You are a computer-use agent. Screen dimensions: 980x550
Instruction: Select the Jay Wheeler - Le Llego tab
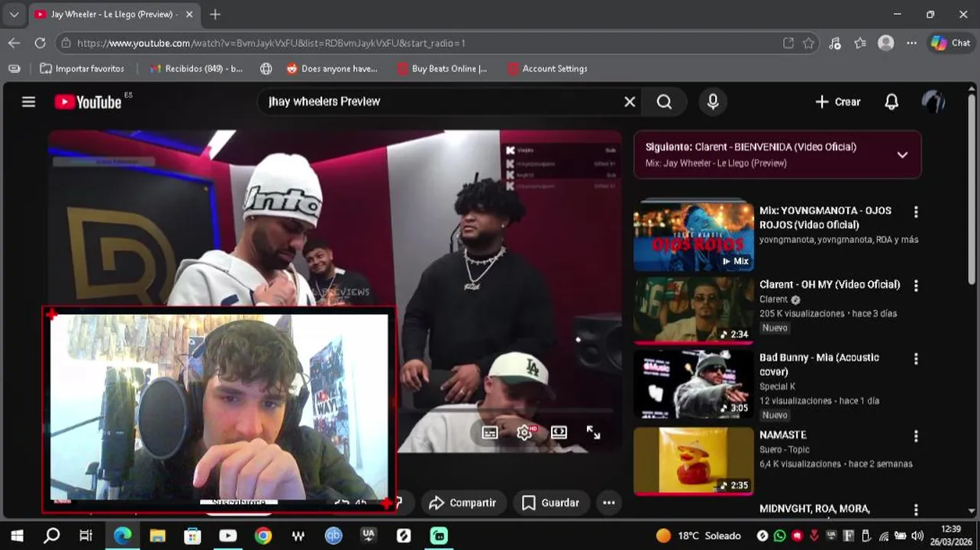[113, 15]
